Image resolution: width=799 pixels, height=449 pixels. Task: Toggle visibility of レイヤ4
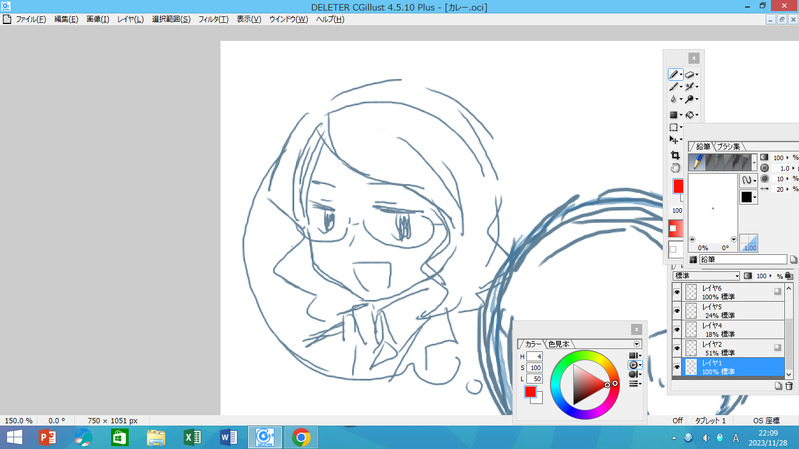tap(677, 330)
